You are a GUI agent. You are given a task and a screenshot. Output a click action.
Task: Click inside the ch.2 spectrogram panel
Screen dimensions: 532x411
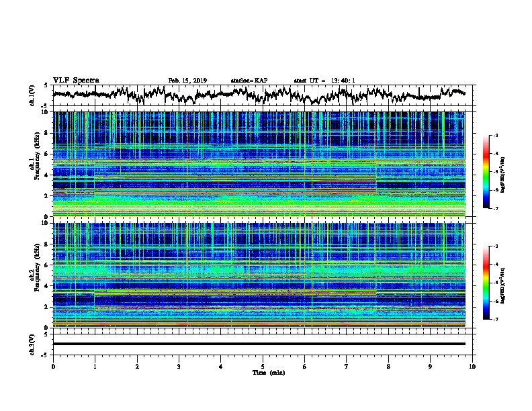259,275
